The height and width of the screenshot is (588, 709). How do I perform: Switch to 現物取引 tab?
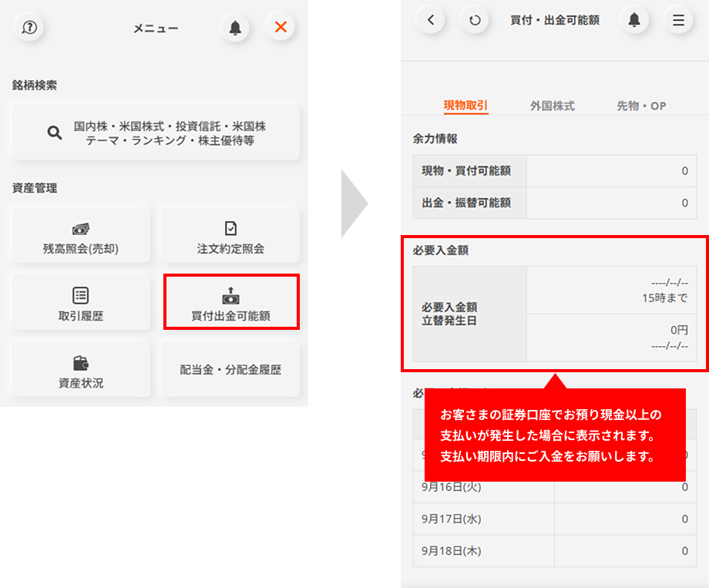coord(465,106)
